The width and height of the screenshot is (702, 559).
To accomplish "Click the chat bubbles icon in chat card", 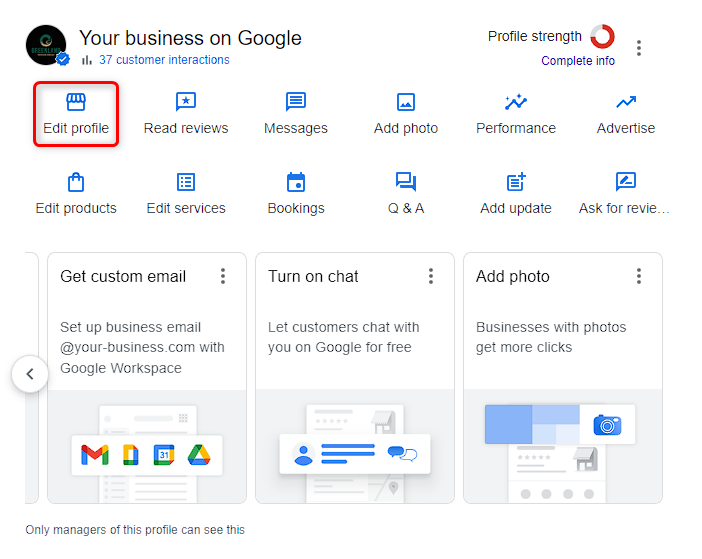I will pos(402,453).
